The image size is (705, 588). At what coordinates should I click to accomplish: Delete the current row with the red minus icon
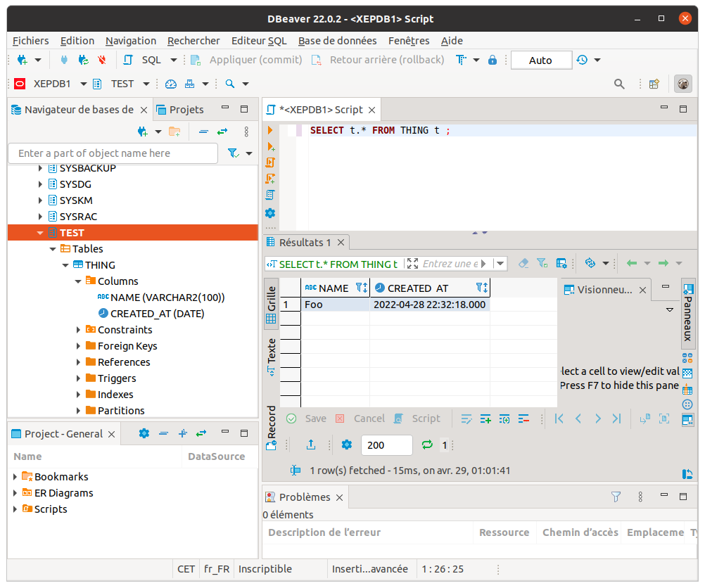(x=523, y=418)
